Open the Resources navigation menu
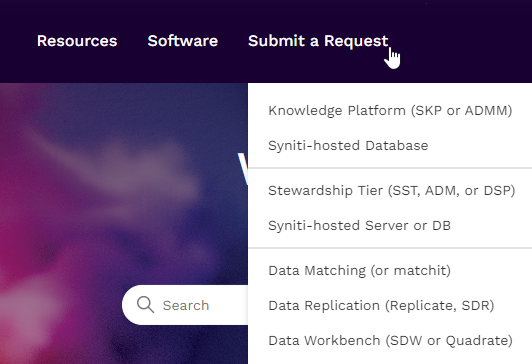This screenshot has width=532, height=364. pos(77,41)
